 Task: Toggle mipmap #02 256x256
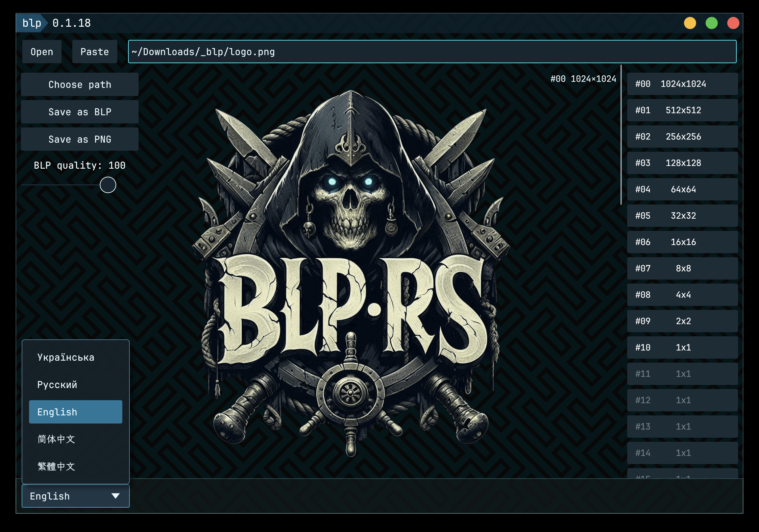coord(683,137)
